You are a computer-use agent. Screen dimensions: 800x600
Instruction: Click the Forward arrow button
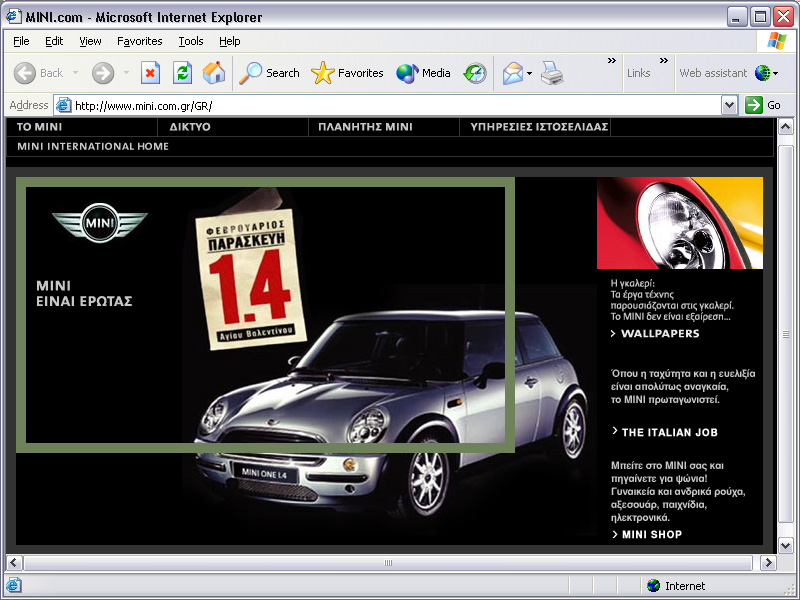click(x=103, y=73)
